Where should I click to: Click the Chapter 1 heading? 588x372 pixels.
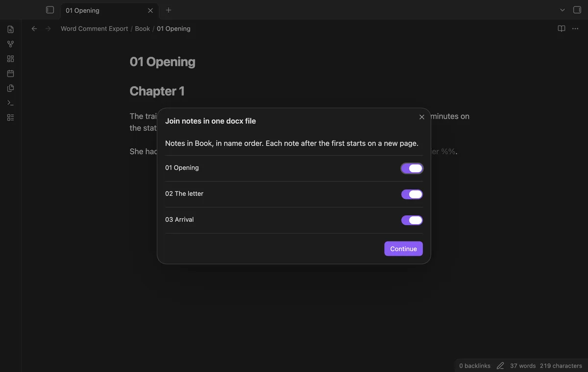point(157,91)
